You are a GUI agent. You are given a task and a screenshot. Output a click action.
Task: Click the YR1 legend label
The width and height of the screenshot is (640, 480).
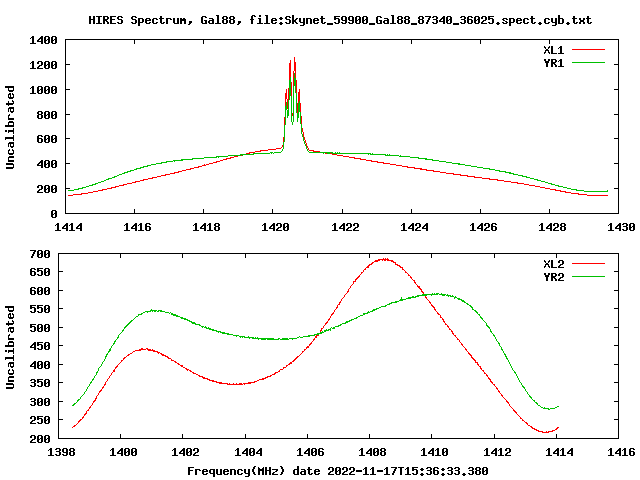click(x=553, y=63)
